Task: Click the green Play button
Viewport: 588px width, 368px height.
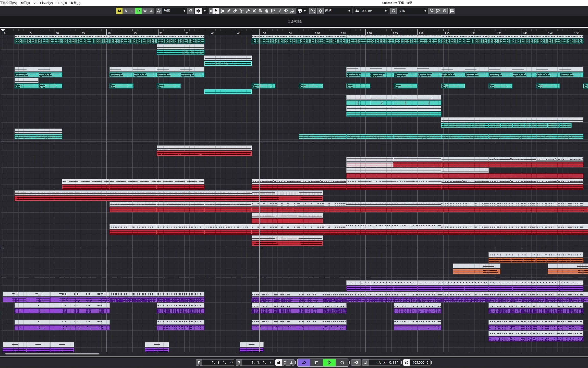Action: click(329, 362)
